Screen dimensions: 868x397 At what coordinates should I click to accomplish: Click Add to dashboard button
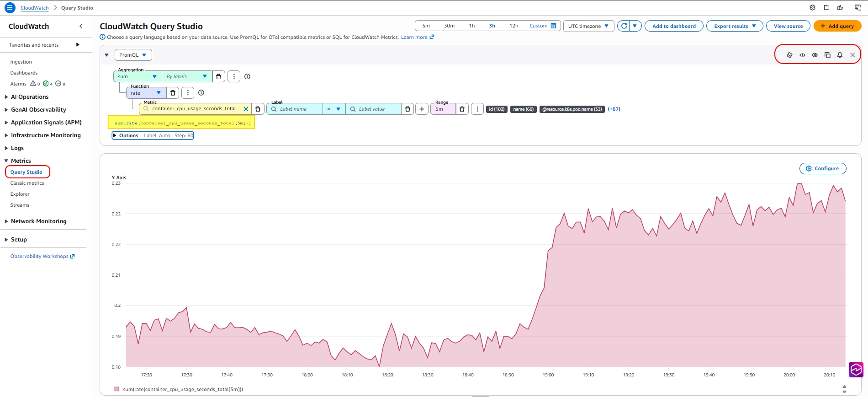[674, 26]
